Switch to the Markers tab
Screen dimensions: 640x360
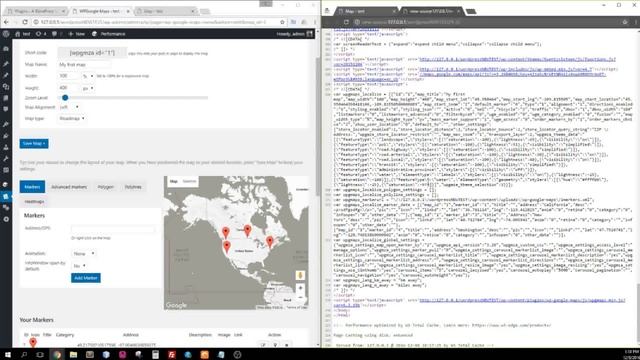click(32, 187)
